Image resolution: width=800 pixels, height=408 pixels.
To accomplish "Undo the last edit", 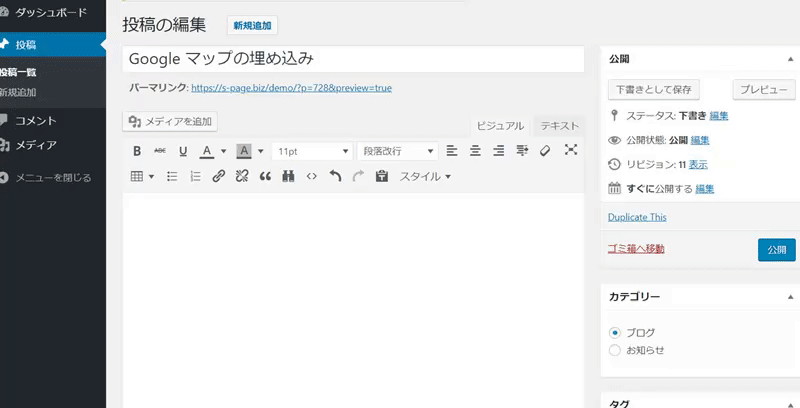I will [x=335, y=176].
